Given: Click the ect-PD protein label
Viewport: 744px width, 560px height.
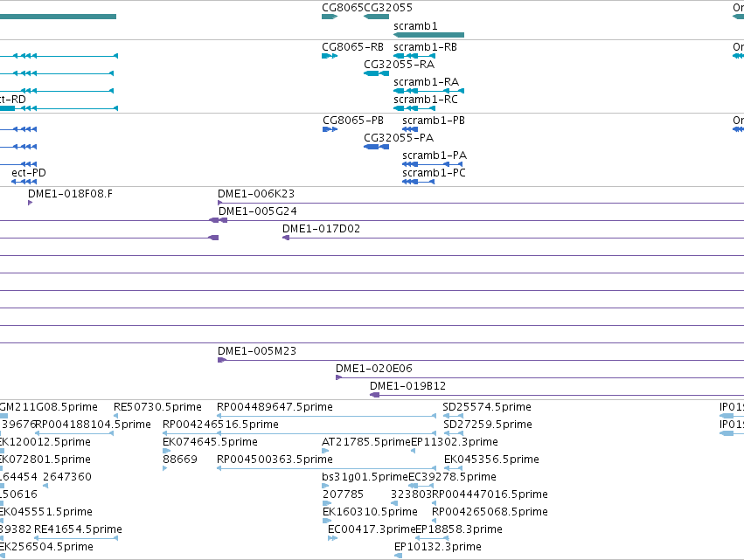Looking at the screenshot, I should (29, 173).
